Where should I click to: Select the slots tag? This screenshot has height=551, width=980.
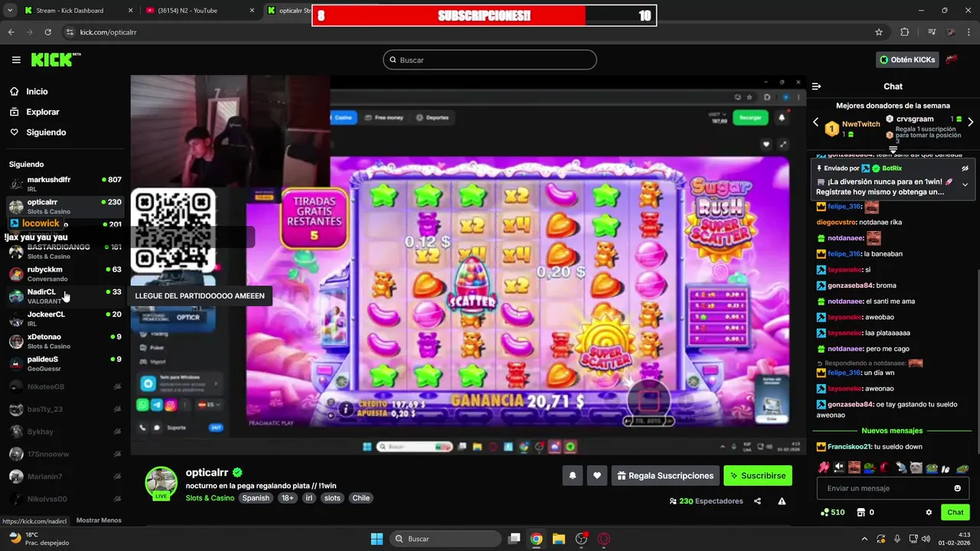point(332,497)
